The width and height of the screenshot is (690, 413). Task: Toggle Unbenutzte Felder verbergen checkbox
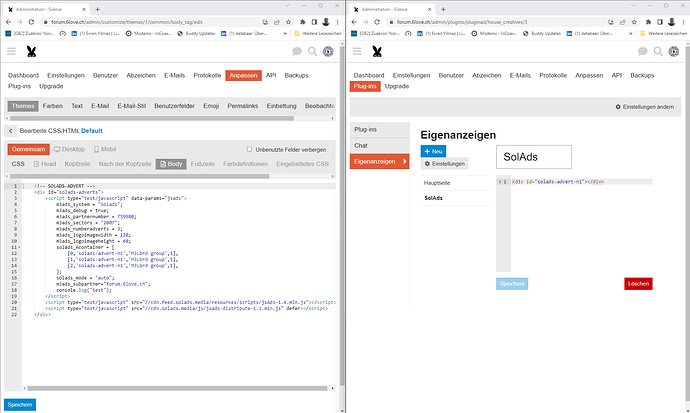click(x=250, y=150)
